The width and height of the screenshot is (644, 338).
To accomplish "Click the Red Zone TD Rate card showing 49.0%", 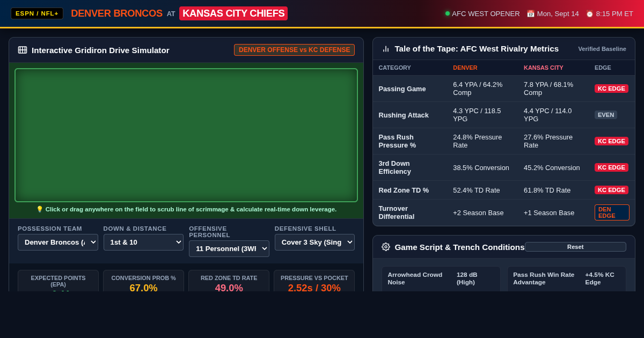I will coord(229,281).
